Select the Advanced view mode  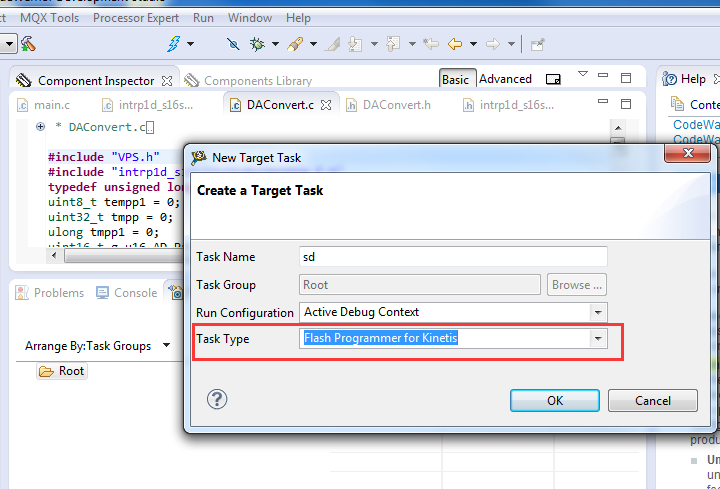pos(505,79)
